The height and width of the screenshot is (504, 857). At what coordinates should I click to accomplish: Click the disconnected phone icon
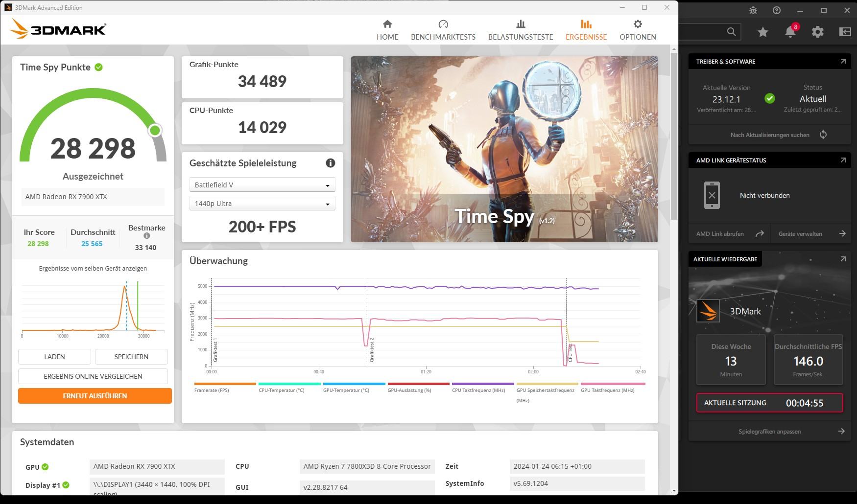[x=712, y=195]
